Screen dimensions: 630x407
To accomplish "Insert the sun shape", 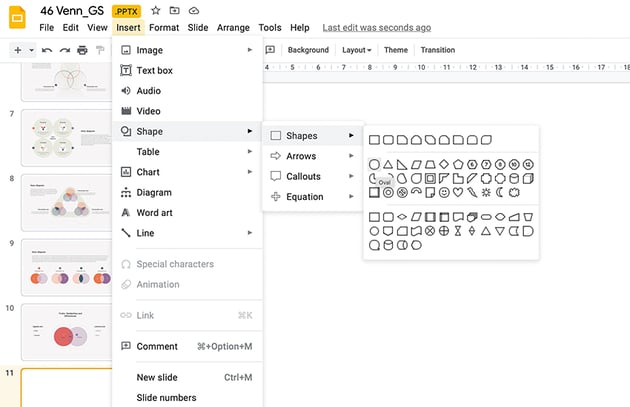I will 486,192.
